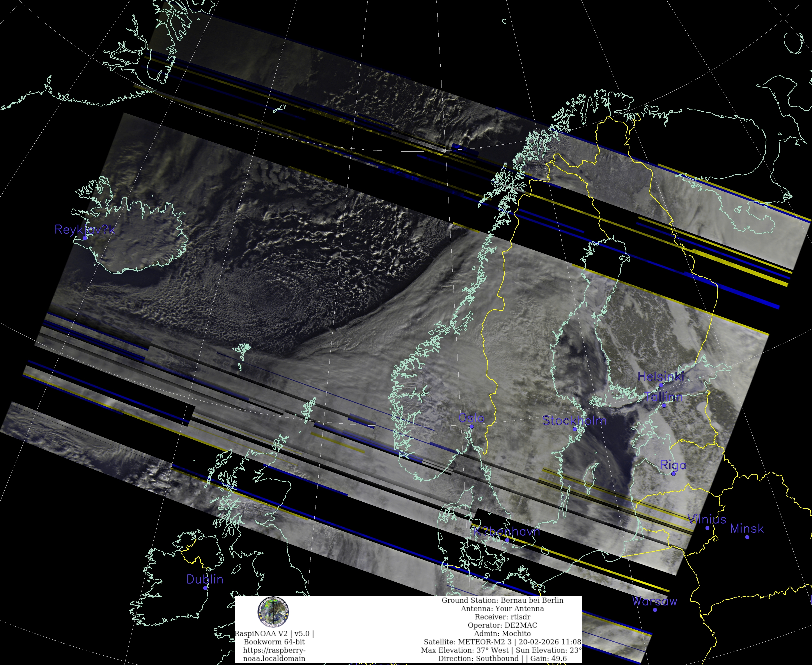Click the RaspiNOAA round logo emblem
Screen dimensions: 812x665
pos(273,612)
